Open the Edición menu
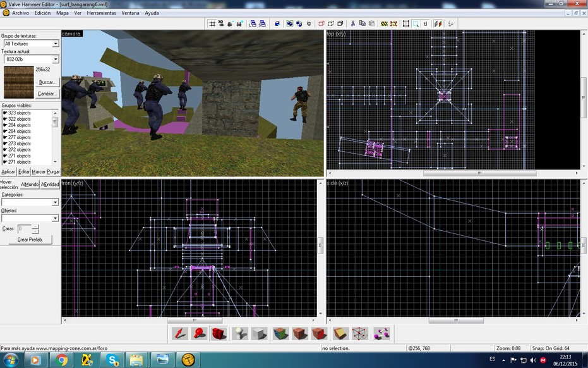Screen dimensions: 588x368 [42, 13]
